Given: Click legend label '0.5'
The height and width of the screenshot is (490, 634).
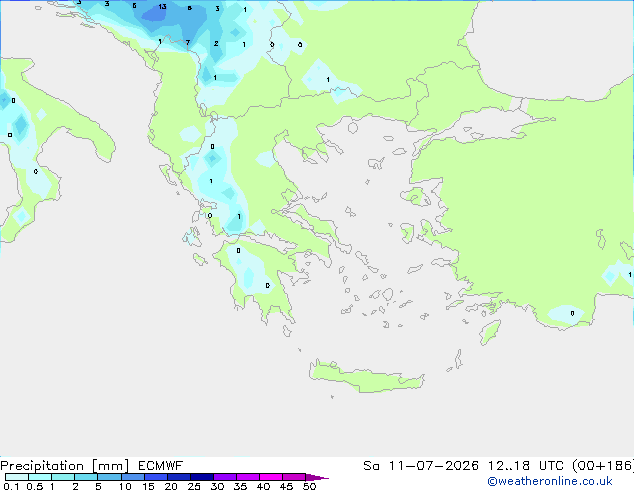Looking at the screenshot, I should coord(34,486).
